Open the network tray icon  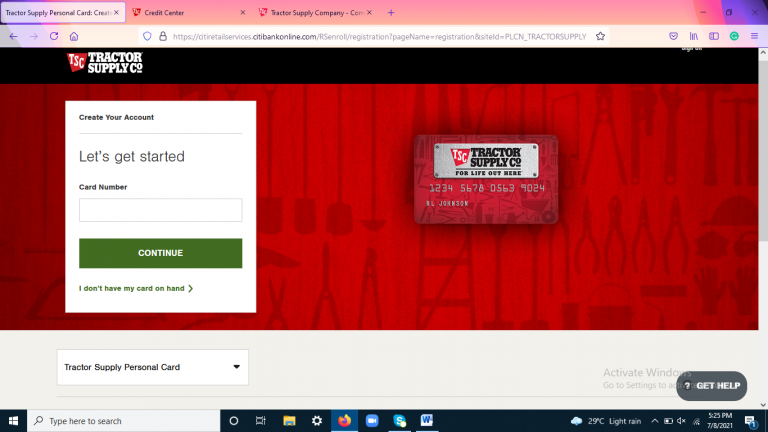coord(696,421)
